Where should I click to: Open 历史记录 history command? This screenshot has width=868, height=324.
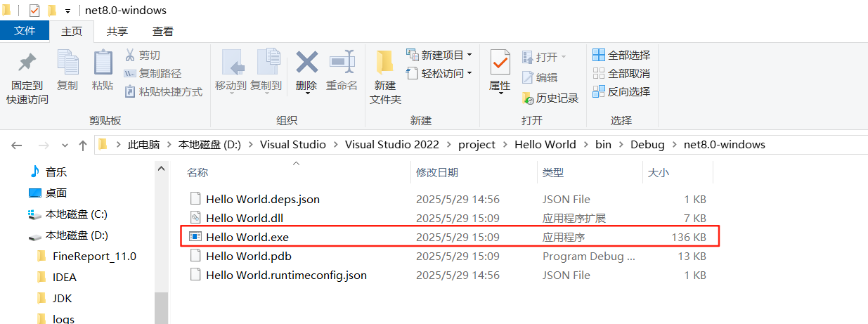[550, 98]
